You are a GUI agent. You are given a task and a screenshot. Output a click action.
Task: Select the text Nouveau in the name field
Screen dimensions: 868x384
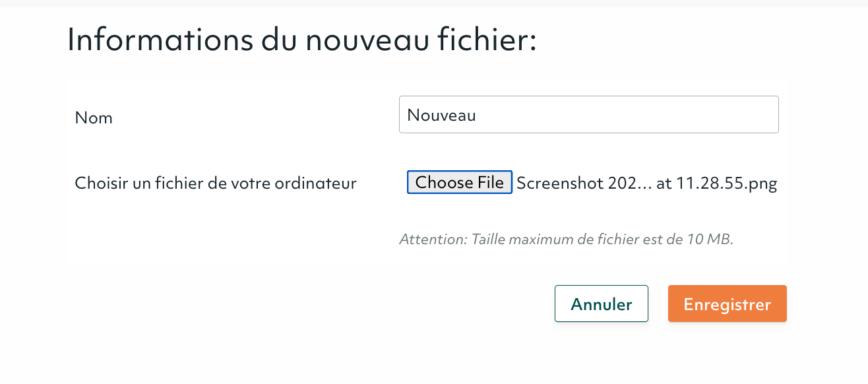442,114
